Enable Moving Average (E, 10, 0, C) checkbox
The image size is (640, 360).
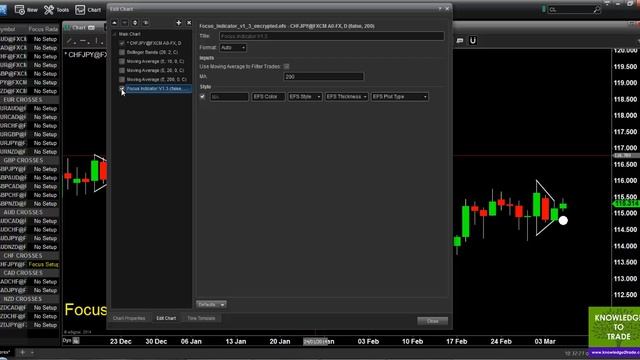pos(122,61)
